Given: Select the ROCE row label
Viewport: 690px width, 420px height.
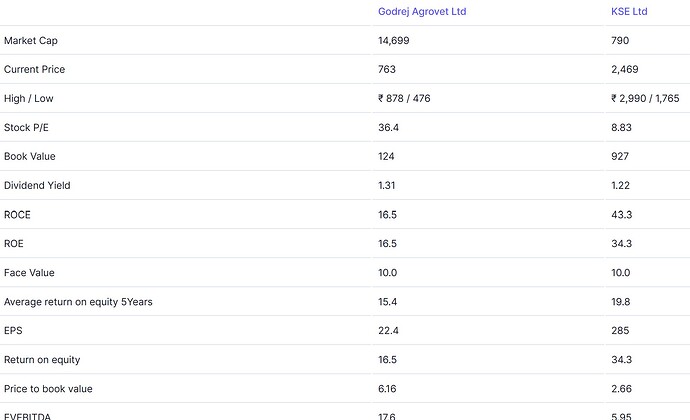Looking at the screenshot, I should 17,215.
